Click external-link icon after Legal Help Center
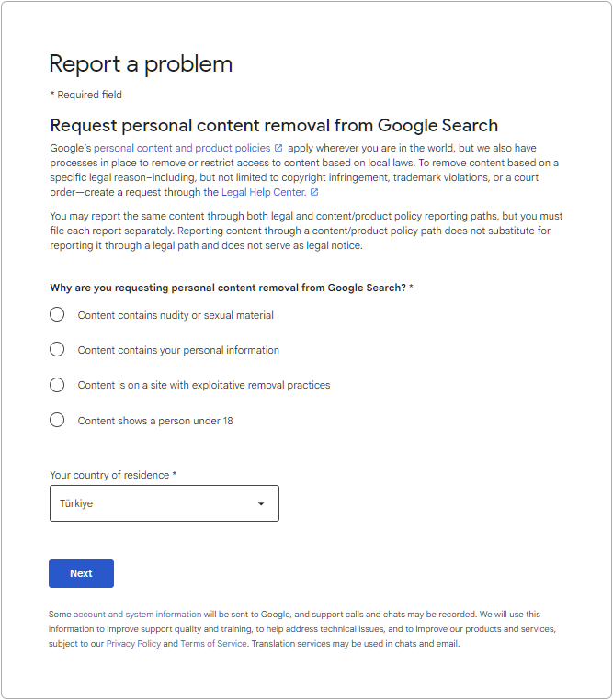Viewport: 613px width, 700px height. coord(314,193)
